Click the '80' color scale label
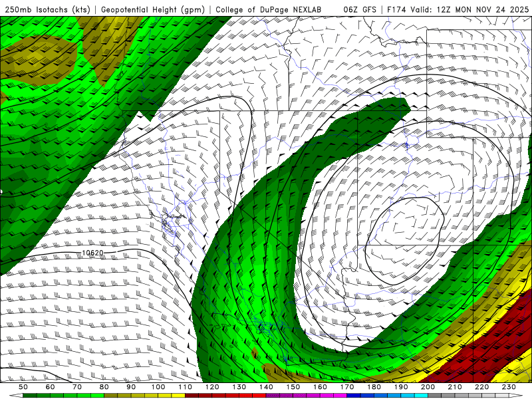532x399 pixels. [104, 387]
